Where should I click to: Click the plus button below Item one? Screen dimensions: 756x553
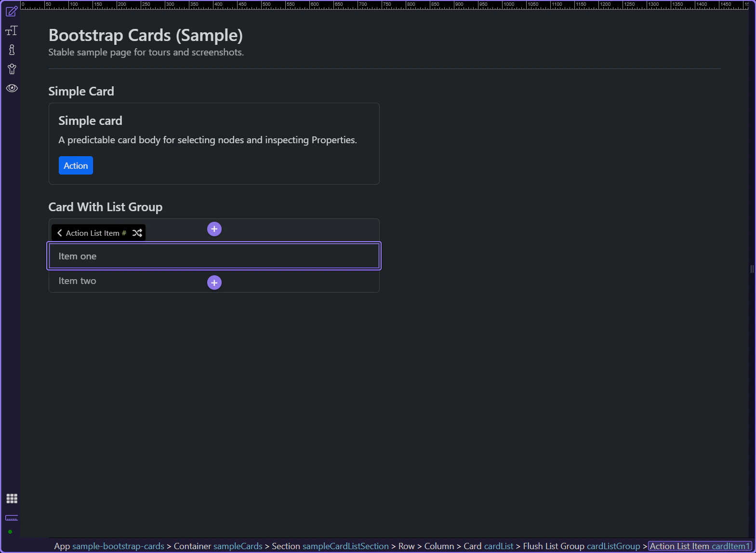click(214, 283)
